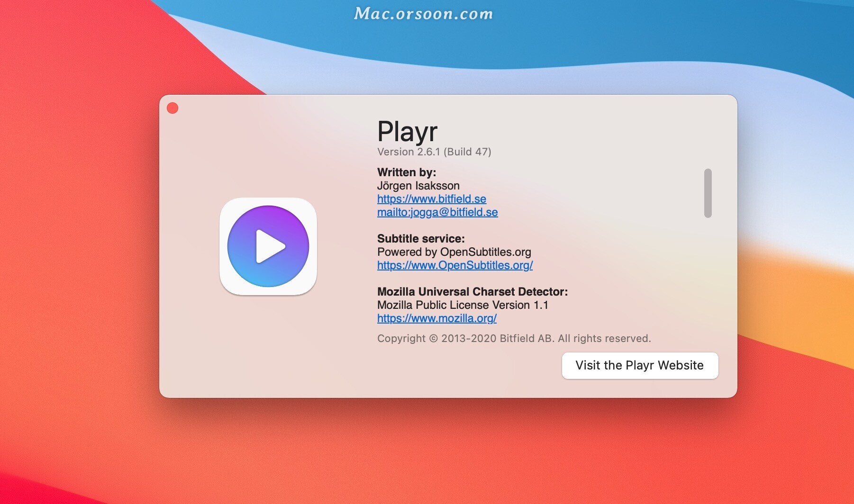Click the Subtitle service: heading
Viewport: 854px width, 504px height.
point(421,239)
